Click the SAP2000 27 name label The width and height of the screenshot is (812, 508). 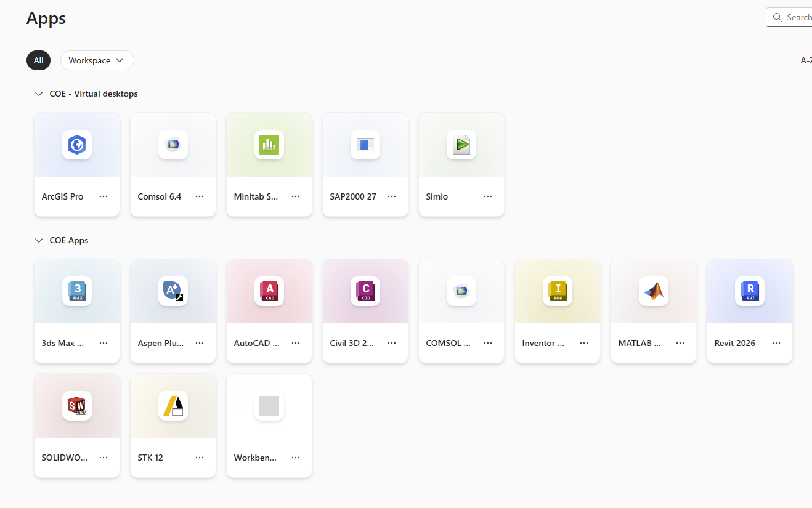[353, 196]
